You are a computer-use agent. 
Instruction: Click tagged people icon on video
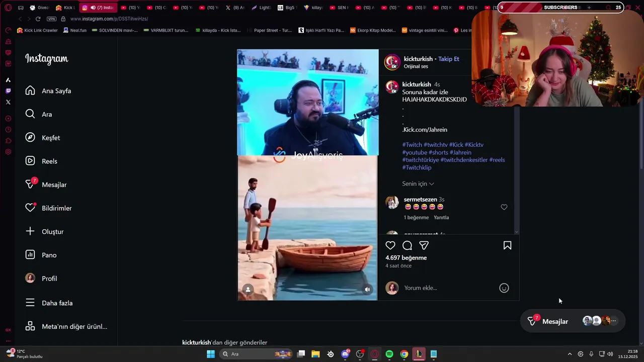click(x=248, y=289)
